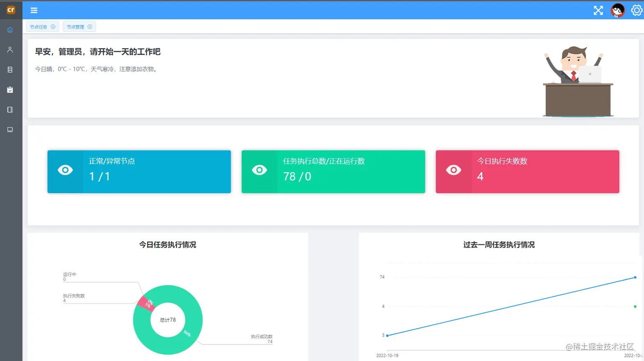Image resolution: width=644 pixels, height=361 pixels.
Task: Switch to the 节点管理 tab
Action: point(76,26)
